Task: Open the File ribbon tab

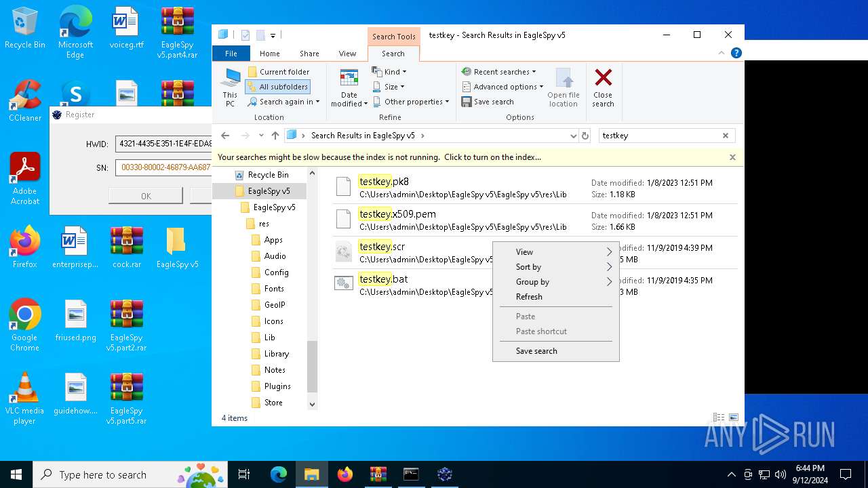Action: 231,54
